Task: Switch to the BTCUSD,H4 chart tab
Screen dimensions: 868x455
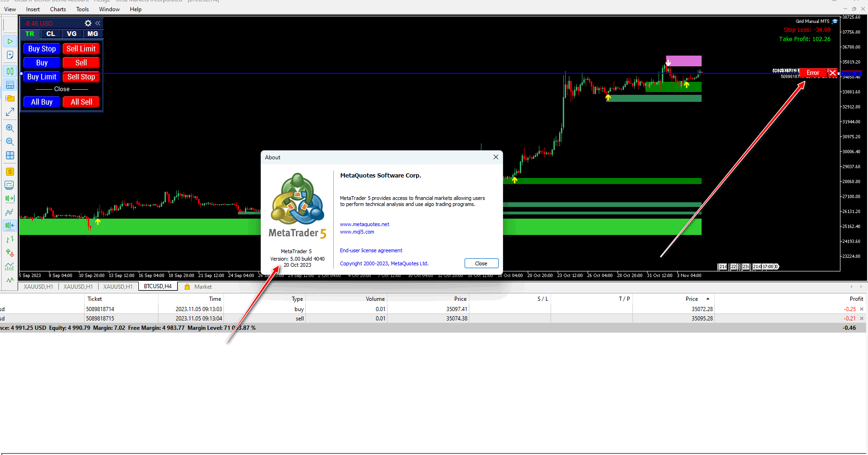Action: (x=158, y=286)
